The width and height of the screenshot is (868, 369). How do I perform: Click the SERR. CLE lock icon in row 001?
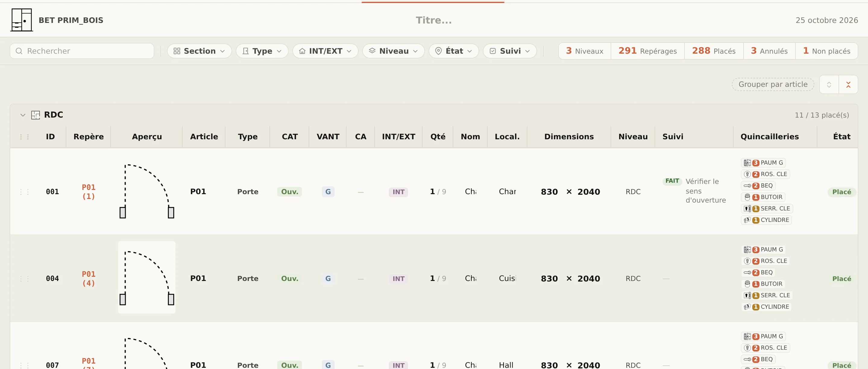click(747, 209)
